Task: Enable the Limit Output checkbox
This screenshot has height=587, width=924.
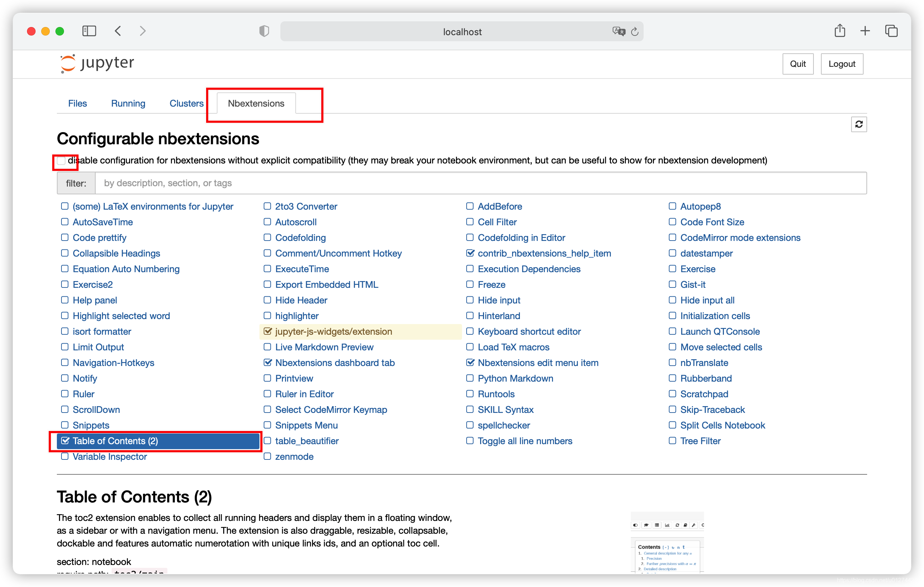Action: 65,347
